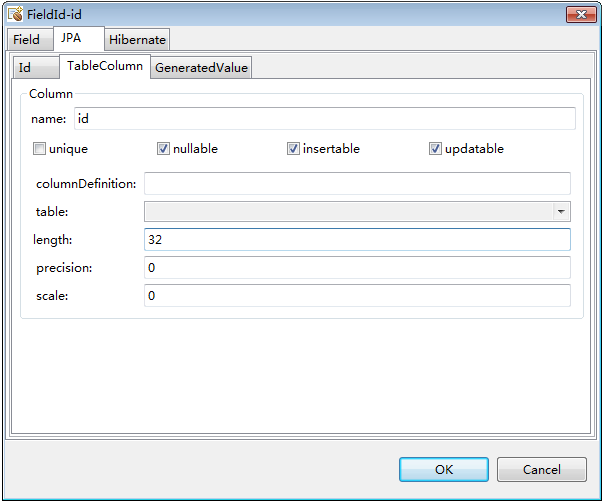
Task: Click the 'name:' label text
Action: 49,119
